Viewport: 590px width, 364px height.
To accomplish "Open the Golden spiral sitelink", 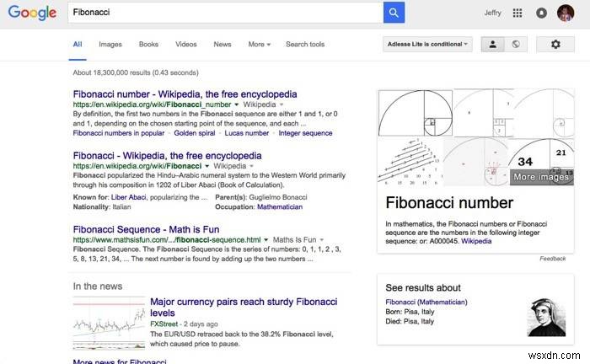I will click(194, 133).
